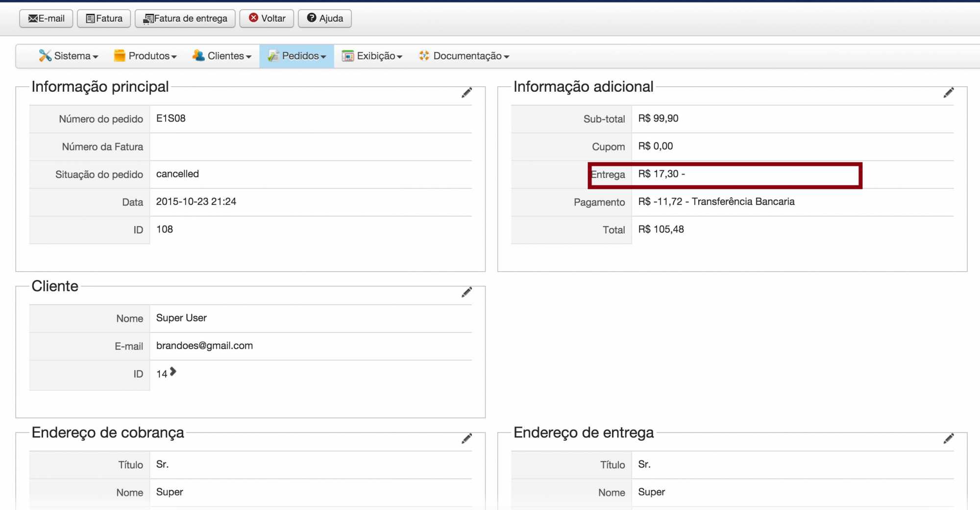
Task: Click the edit pencil in Cliente panel
Action: [x=466, y=292]
